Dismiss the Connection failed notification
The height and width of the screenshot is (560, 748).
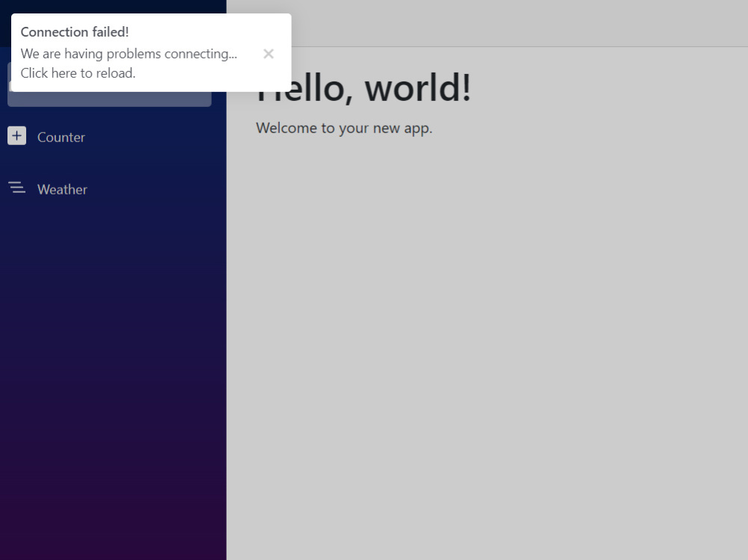click(269, 54)
